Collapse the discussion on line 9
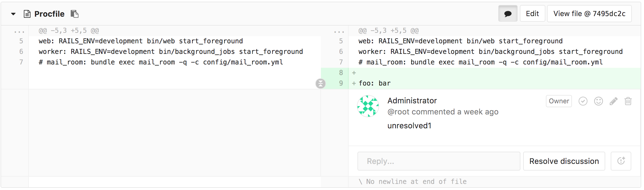The height and width of the screenshot is (190, 644). click(321, 83)
